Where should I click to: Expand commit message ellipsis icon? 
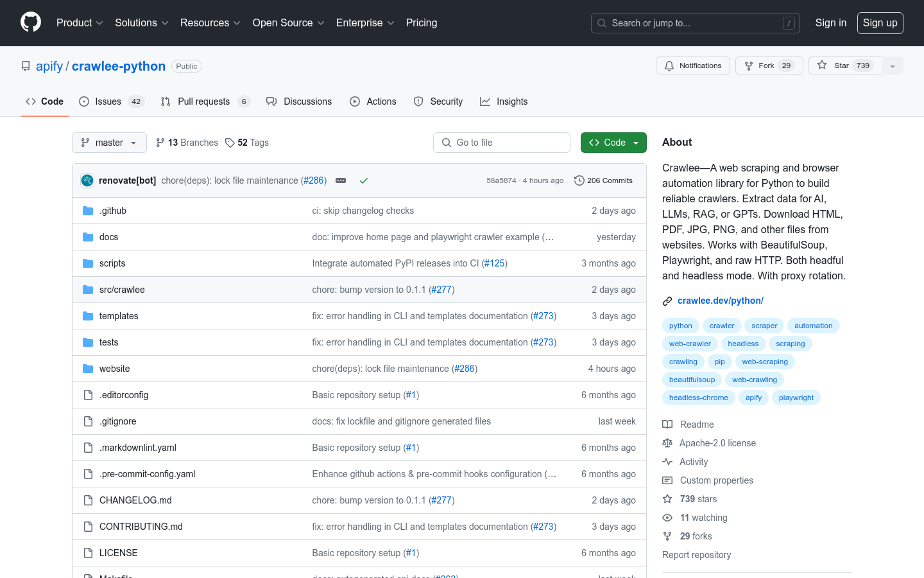(x=341, y=180)
